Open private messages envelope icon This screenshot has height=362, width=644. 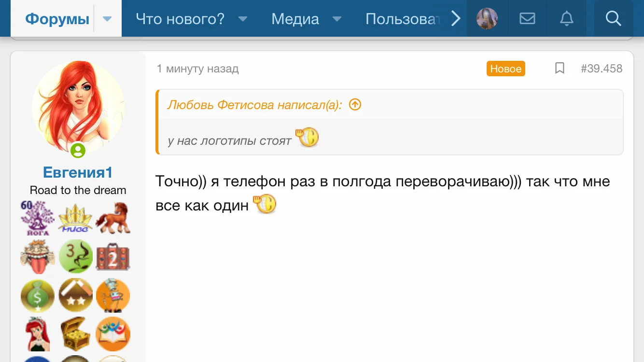pyautogui.click(x=527, y=19)
